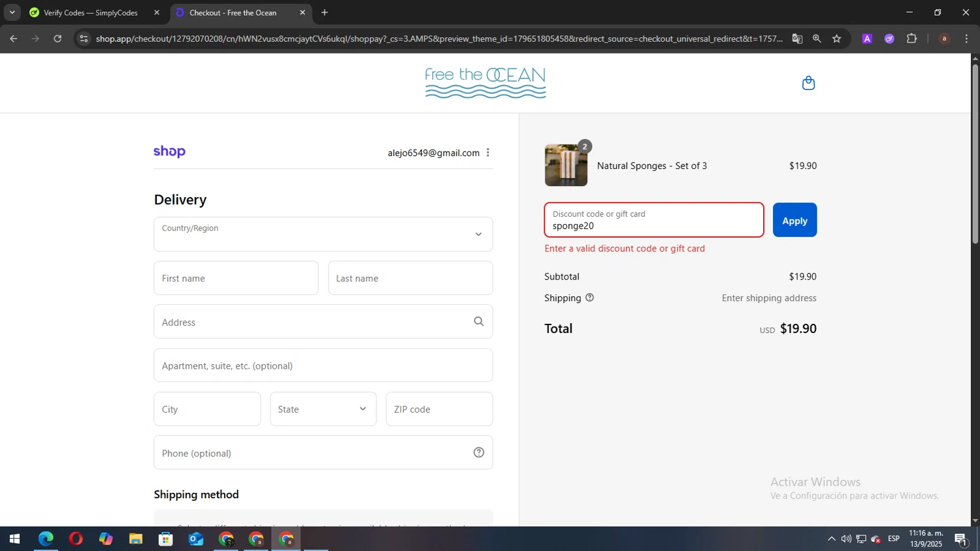Reload the checkout page
980x551 pixels.
[57, 39]
